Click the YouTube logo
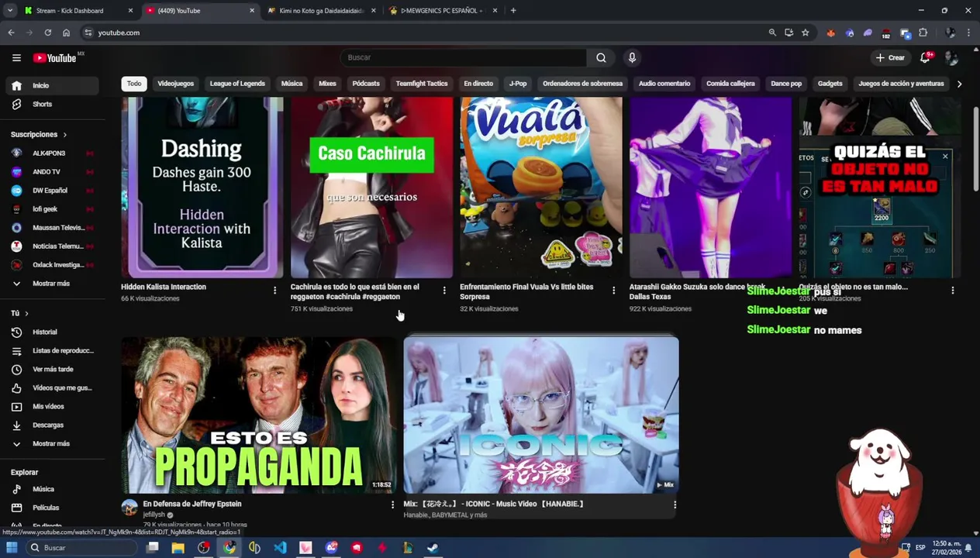The image size is (980, 558). [57, 58]
